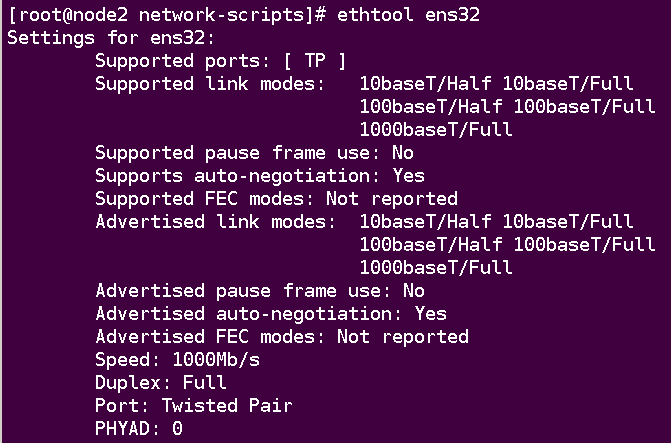This screenshot has height=443, width=671.
Task: Click the 'Duplex: Full' line
Action: (x=160, y=383)
